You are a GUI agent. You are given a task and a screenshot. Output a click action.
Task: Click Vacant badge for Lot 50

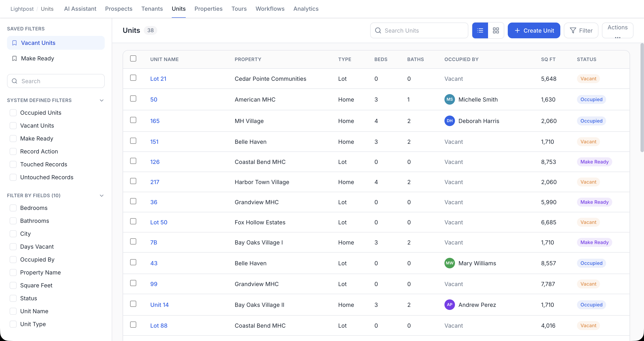588,222
